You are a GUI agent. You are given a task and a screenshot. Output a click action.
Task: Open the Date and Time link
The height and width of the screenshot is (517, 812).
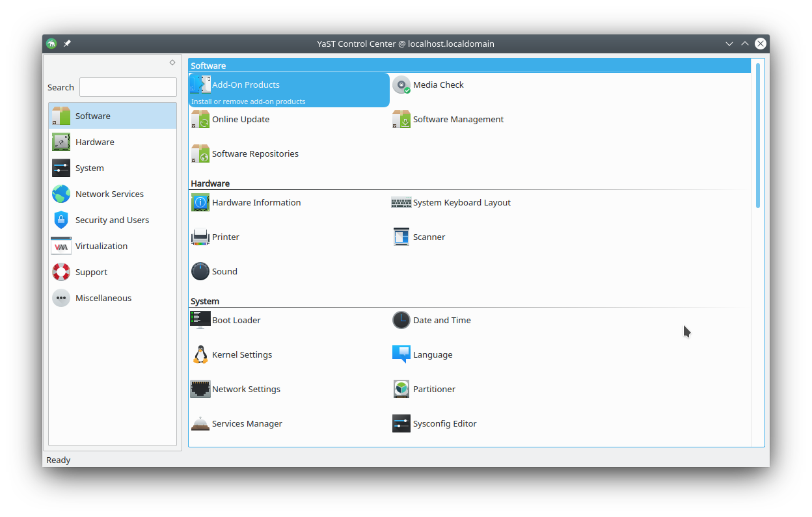click(441, 321)
